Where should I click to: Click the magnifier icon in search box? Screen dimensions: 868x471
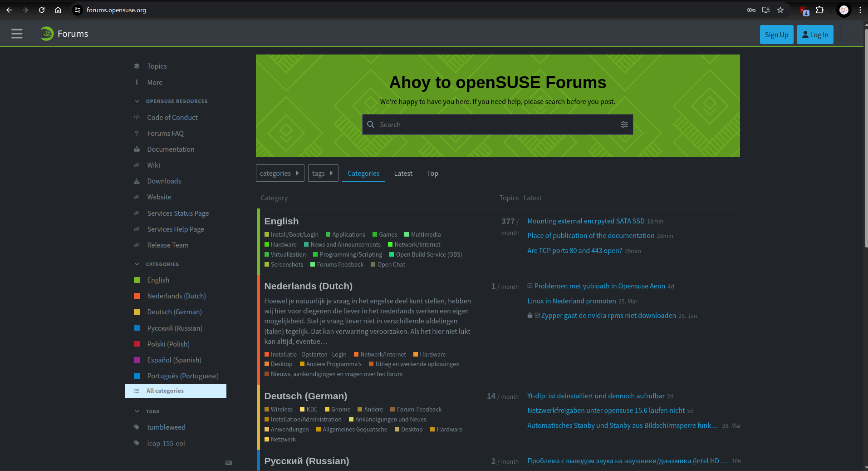(371, 124)
